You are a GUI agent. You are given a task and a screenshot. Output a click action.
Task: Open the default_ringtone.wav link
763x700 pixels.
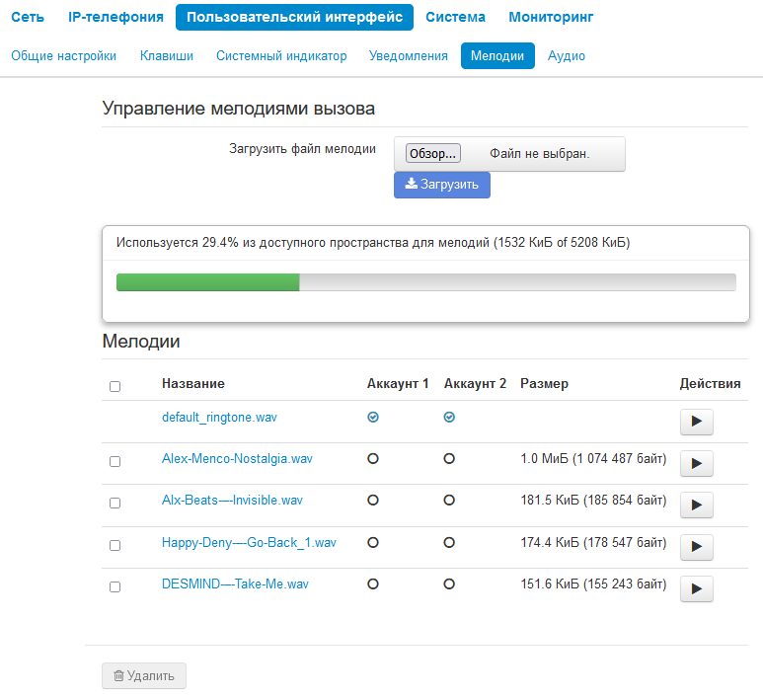219,418
